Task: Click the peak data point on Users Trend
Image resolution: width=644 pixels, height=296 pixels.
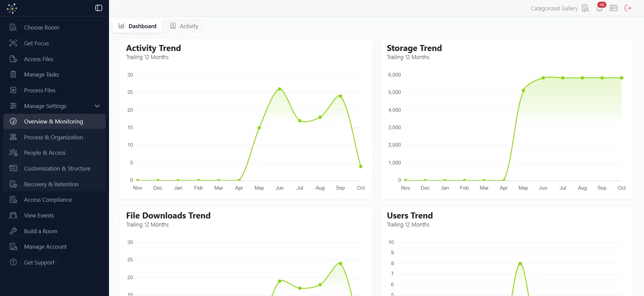Action: (520, 263)
